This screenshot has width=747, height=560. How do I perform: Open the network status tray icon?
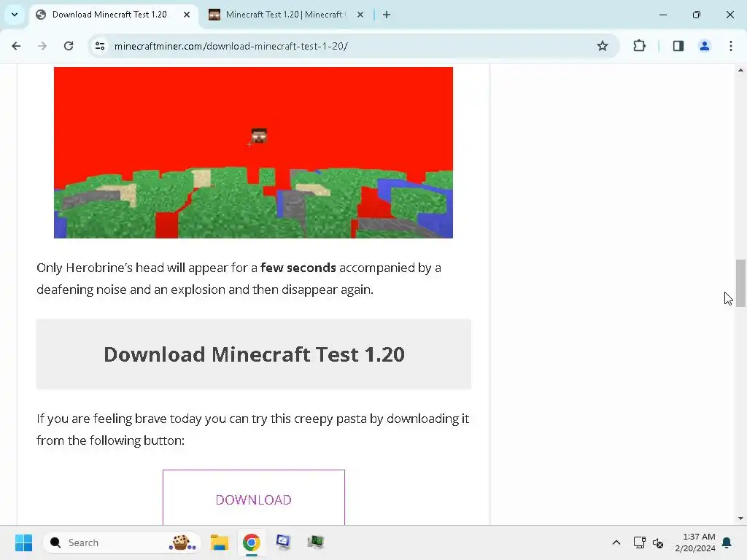click(x=639, y=542)
